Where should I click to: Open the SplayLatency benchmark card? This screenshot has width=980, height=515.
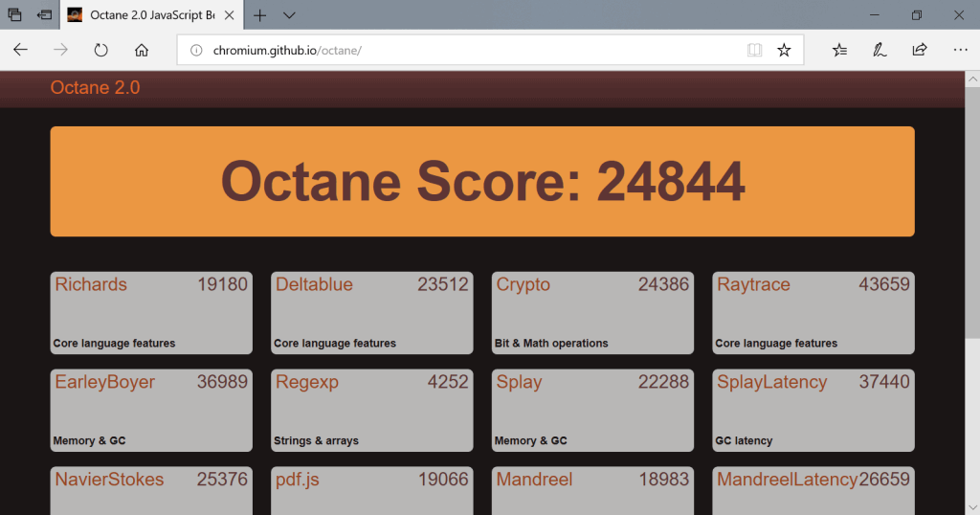tap(813, 410)
